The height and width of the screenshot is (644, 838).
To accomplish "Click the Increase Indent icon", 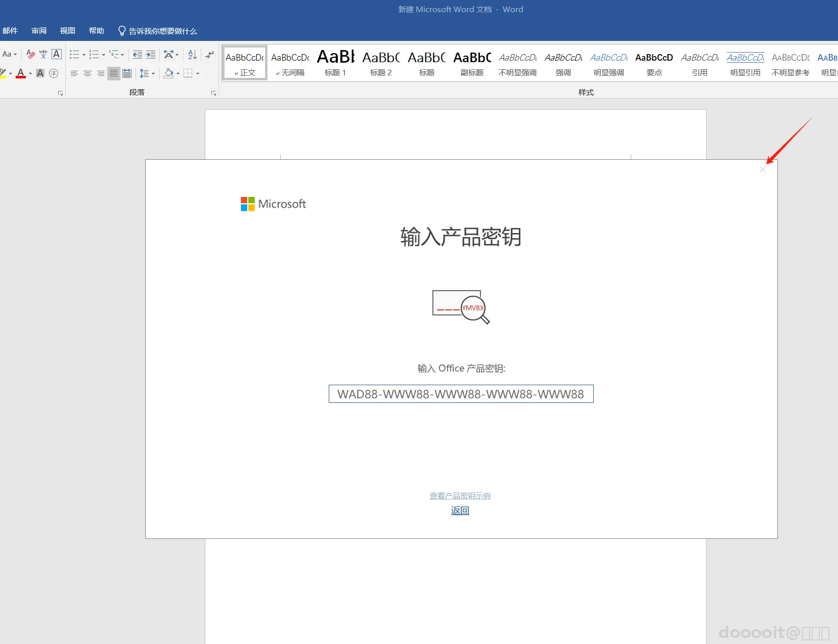I will (151, 54).
